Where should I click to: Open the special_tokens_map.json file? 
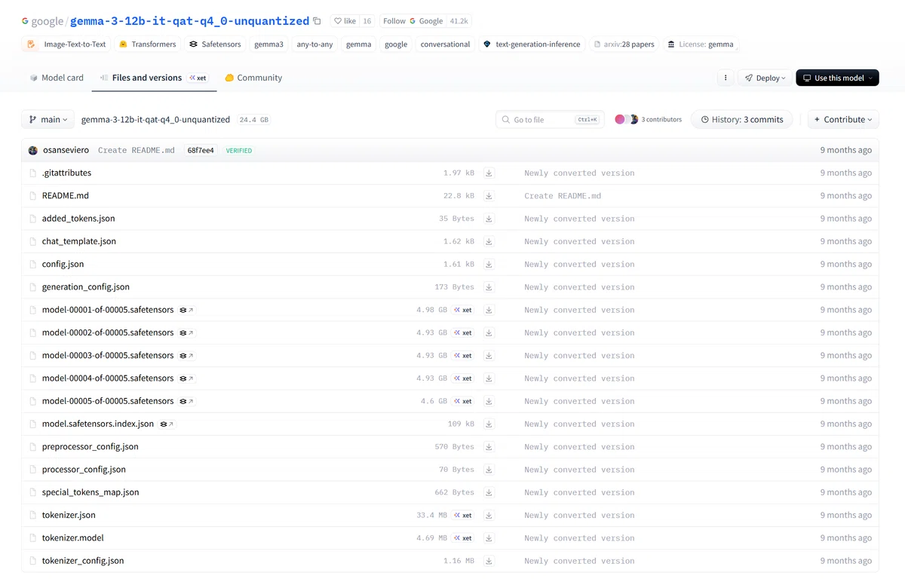click(x=90, y=492)
